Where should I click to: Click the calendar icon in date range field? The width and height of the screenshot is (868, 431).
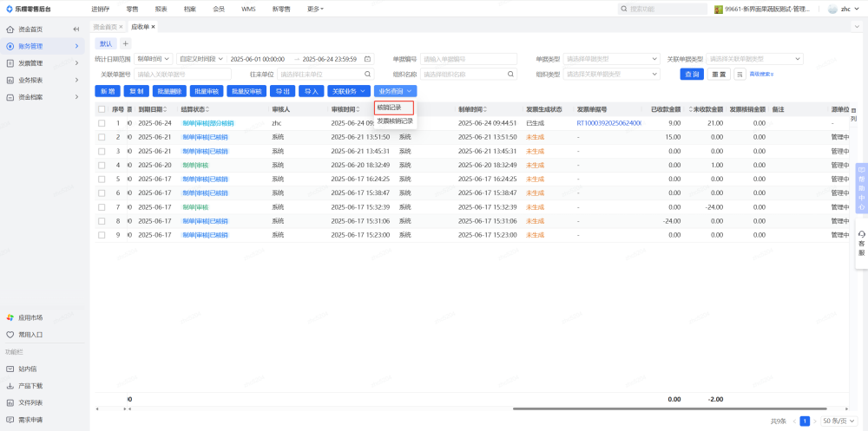(x=367, y=59)
